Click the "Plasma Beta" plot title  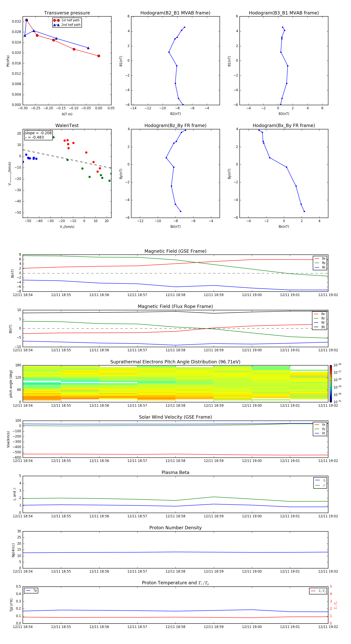175,472
